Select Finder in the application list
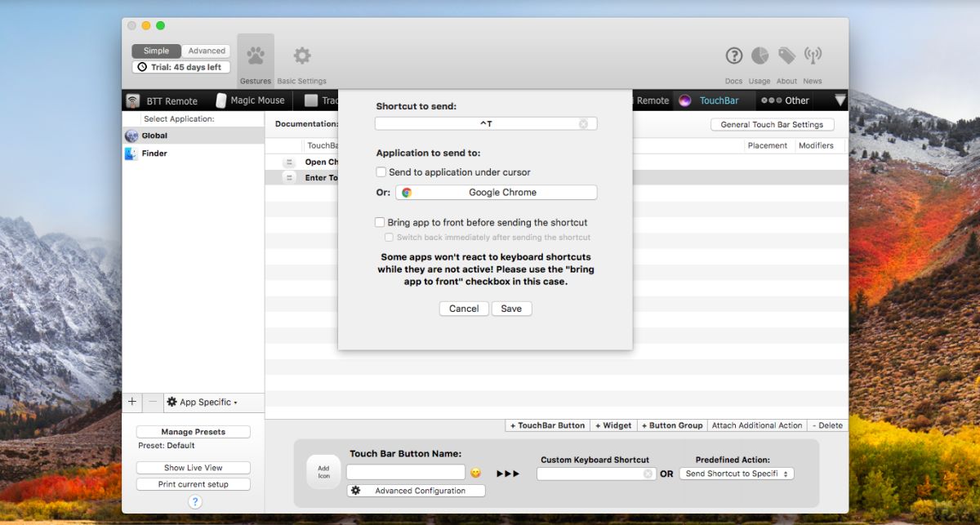 click(193, 153)
